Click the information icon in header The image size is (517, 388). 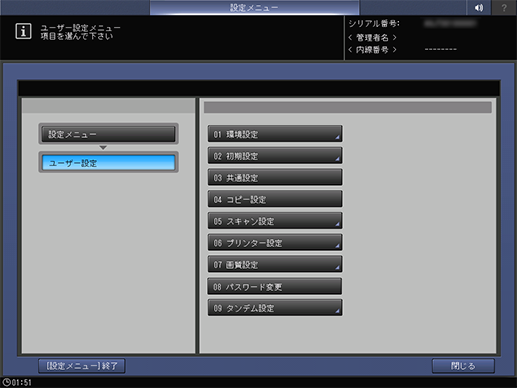point(23,31)
